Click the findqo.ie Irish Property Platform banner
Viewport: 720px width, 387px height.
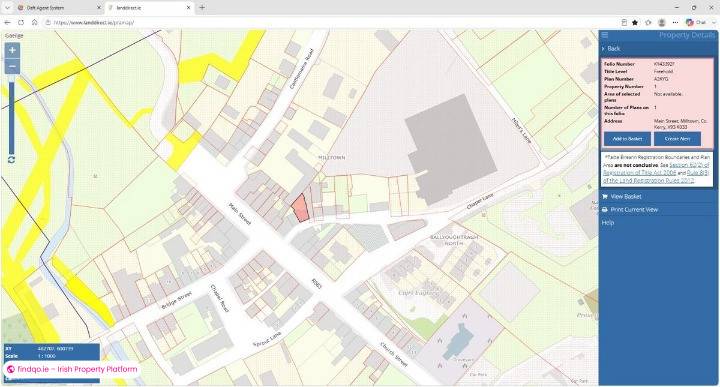tap(72, 369)
